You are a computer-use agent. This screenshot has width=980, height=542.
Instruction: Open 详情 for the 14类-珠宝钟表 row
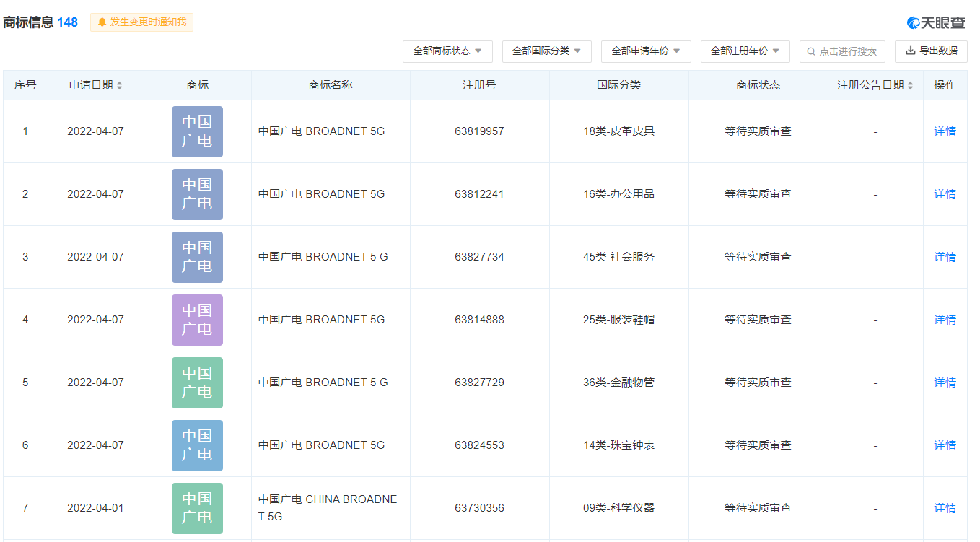coord(945,445)
